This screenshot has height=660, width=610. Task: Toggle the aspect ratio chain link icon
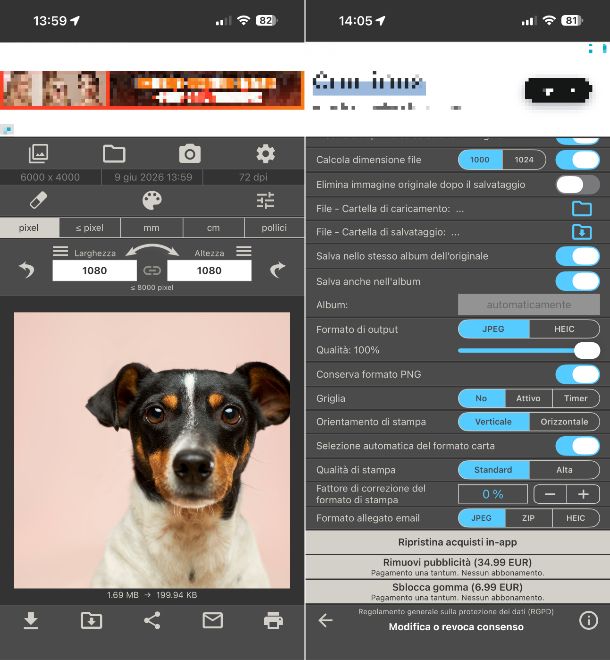(x=152, y=270)
